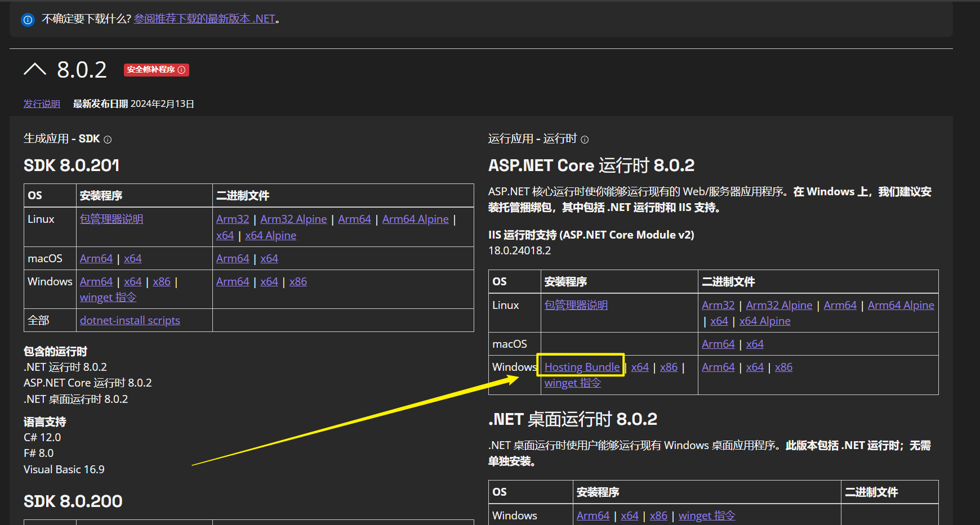Image resolution: width=980 pixels, height=525 pixels.
Task: Select the Visual Basic 16.9 entry
Action: click(x=64, y=469)
